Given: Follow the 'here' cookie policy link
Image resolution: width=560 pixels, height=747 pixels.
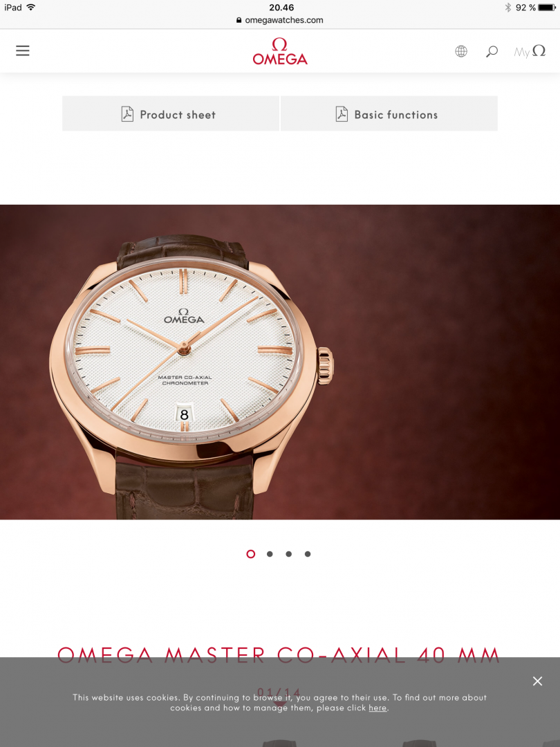Looking at the screenshot, I should pos(377,708).
